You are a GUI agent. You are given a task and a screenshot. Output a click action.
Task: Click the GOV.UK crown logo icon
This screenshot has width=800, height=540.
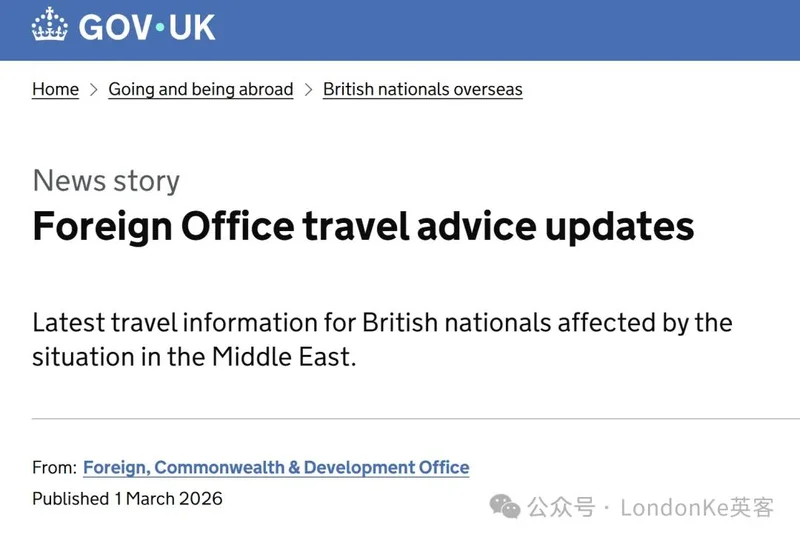(49, 26)
